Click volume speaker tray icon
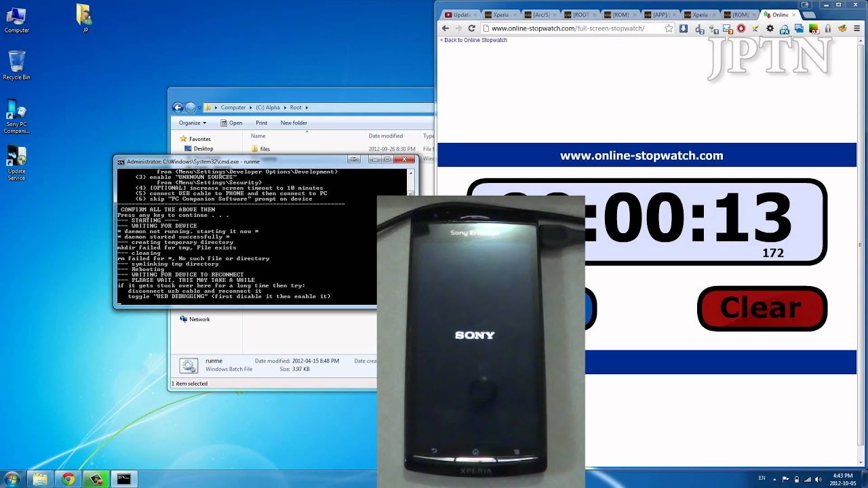This screenshot has width=868, height=488. point(818,479)
